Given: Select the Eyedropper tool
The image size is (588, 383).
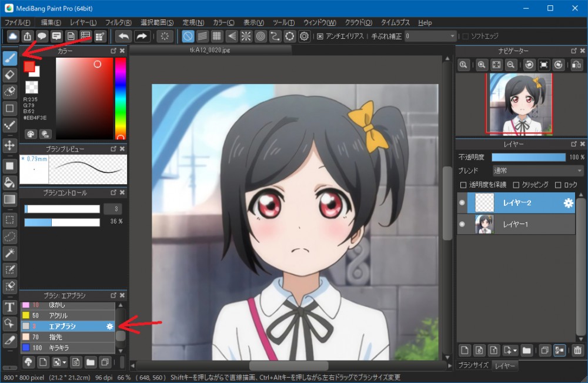Looking at the screenshot, I should pos(10,340).
